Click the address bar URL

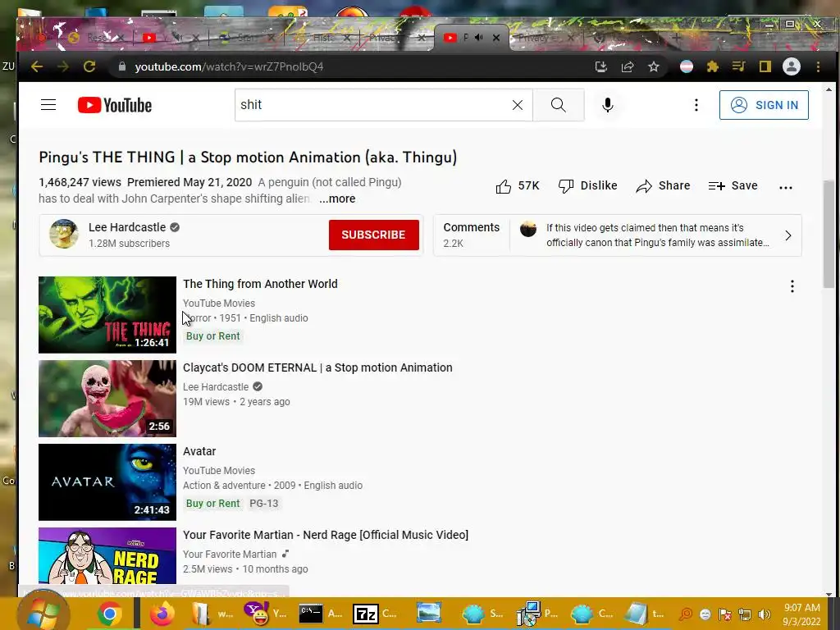[x=229, y=67]
